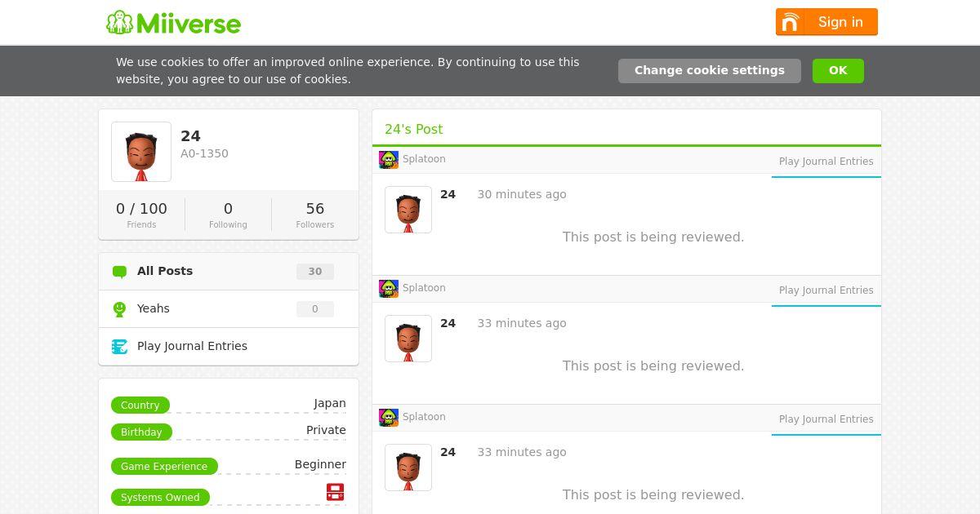Select the All Posts menu item

[x=229, y=272]
